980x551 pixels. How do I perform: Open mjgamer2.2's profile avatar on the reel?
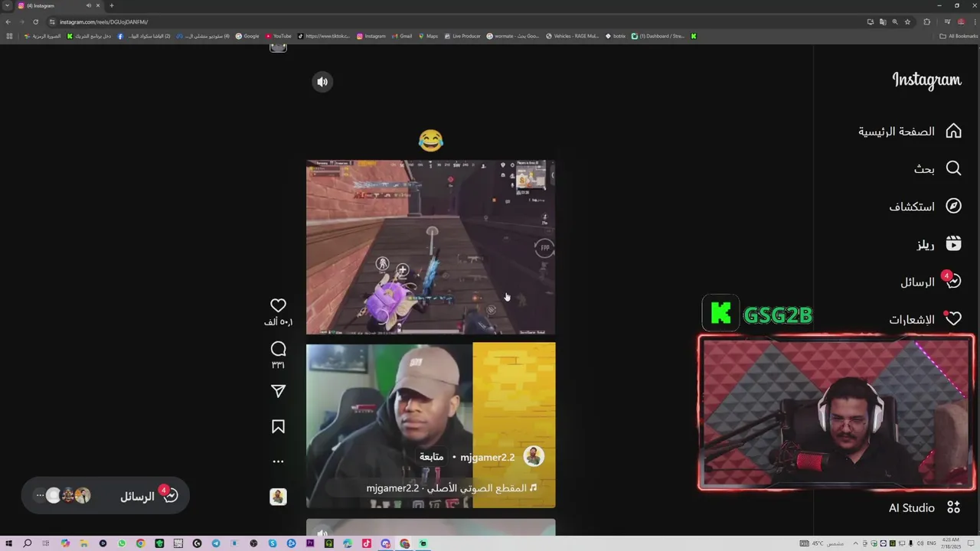pyautogui.click(x=534, y=457)
